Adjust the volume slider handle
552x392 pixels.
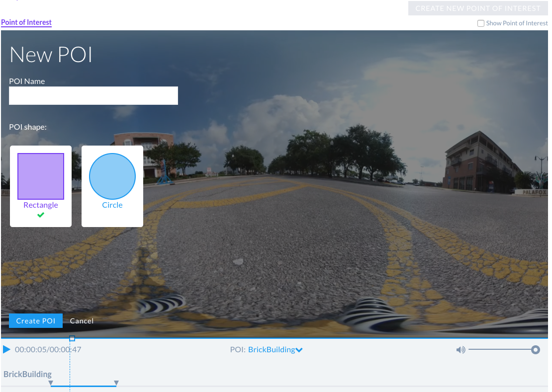[x=536, y=350]
